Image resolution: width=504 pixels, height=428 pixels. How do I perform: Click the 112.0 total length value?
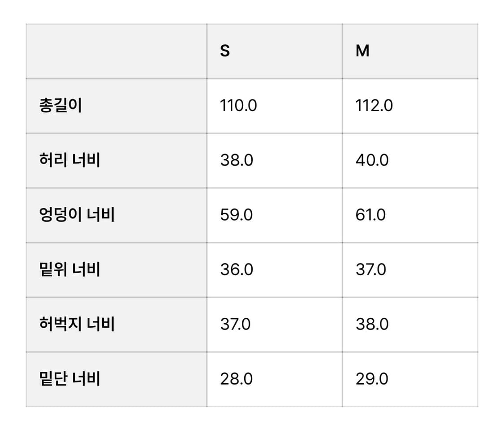tap(374, 106)
